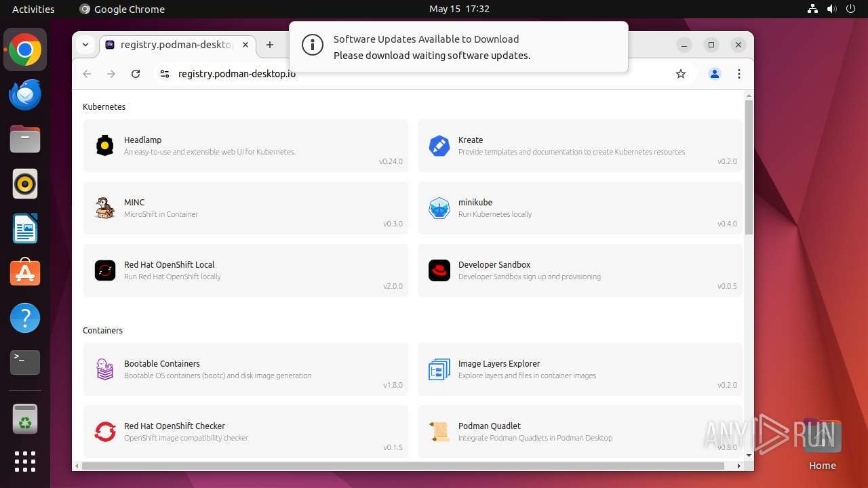Reload the page in Chrome

coord(136,74)
